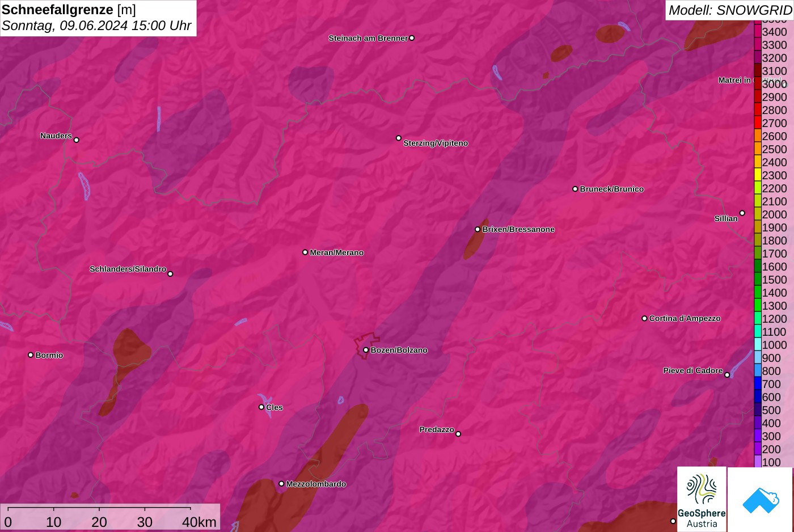
Task: Click the Nauders label text
Action: [x=56, y=136]
